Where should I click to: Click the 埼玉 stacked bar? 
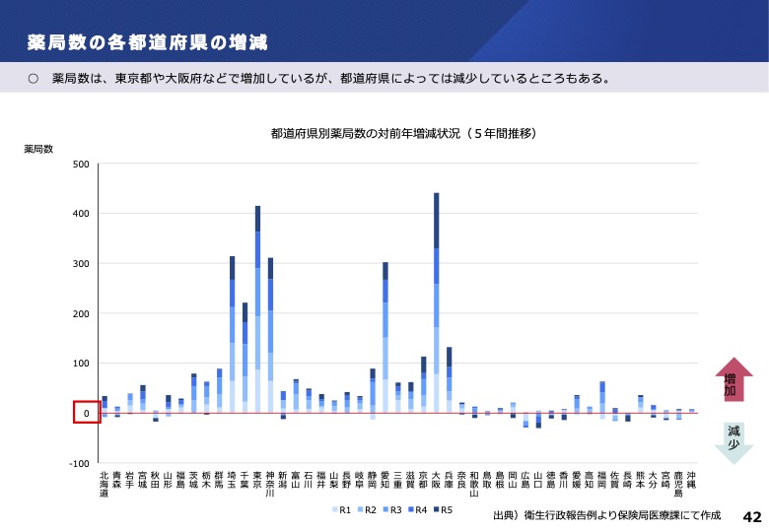pyautogui.click(x=232, y=335)
